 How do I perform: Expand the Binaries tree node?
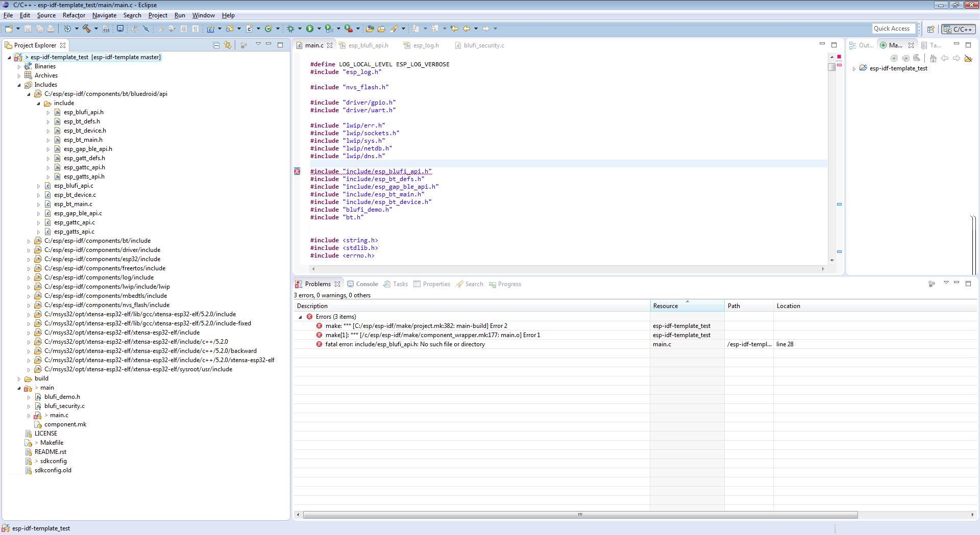point(19,66)
